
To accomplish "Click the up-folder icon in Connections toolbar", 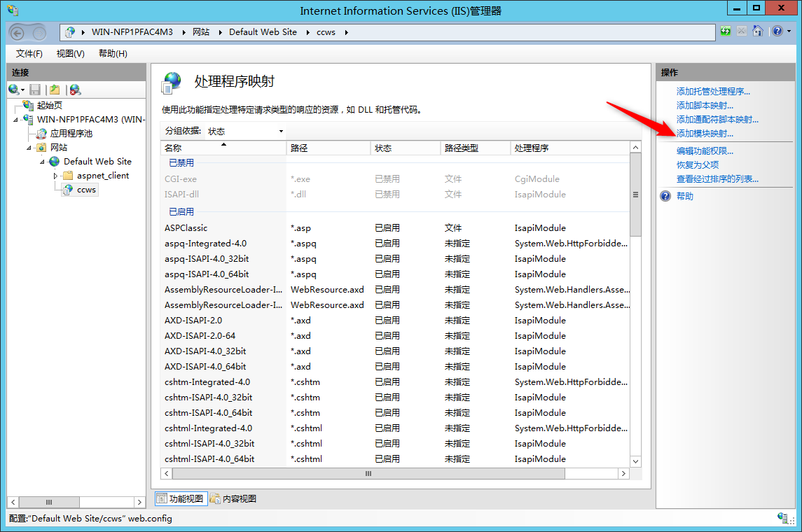I will point(55,90).
